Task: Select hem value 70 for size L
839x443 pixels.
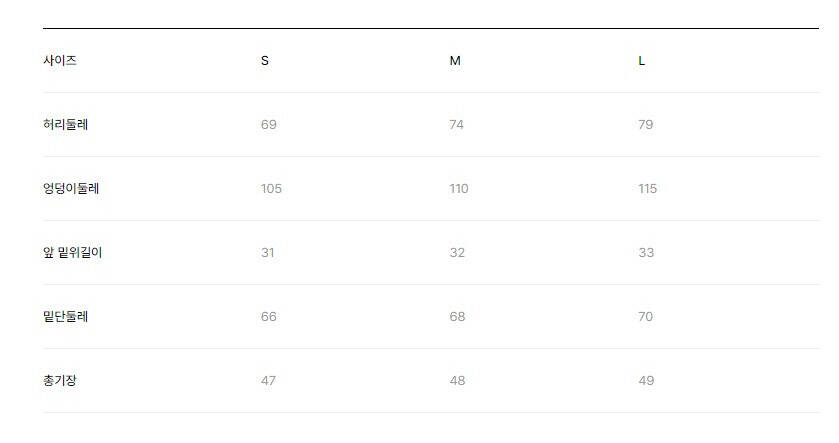Action: pyautogui.click(x=646, y=317)
